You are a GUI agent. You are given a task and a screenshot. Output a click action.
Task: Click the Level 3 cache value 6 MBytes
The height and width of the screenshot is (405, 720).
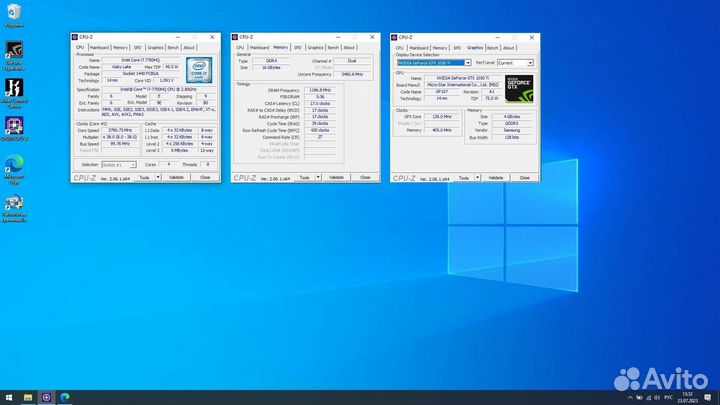tap(180, 151)
